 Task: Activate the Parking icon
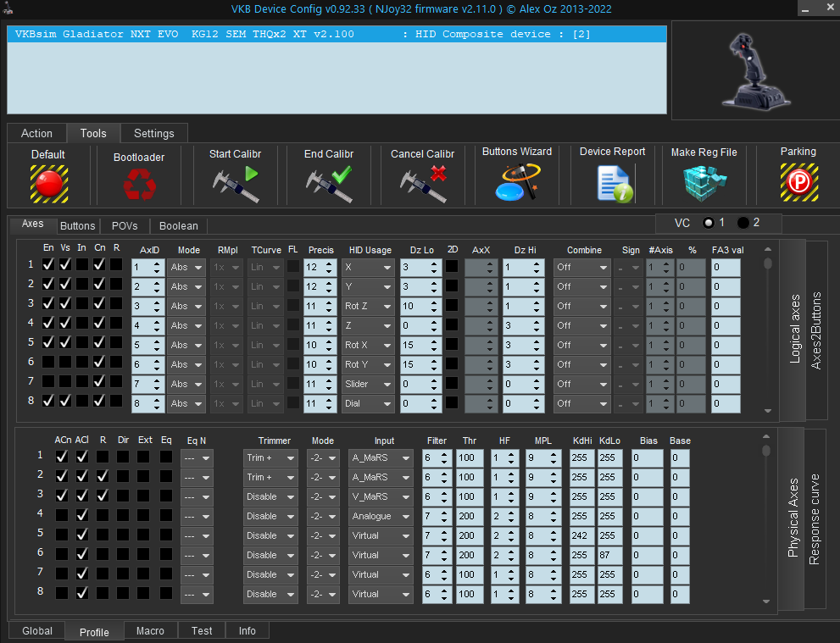click(798, 183)
